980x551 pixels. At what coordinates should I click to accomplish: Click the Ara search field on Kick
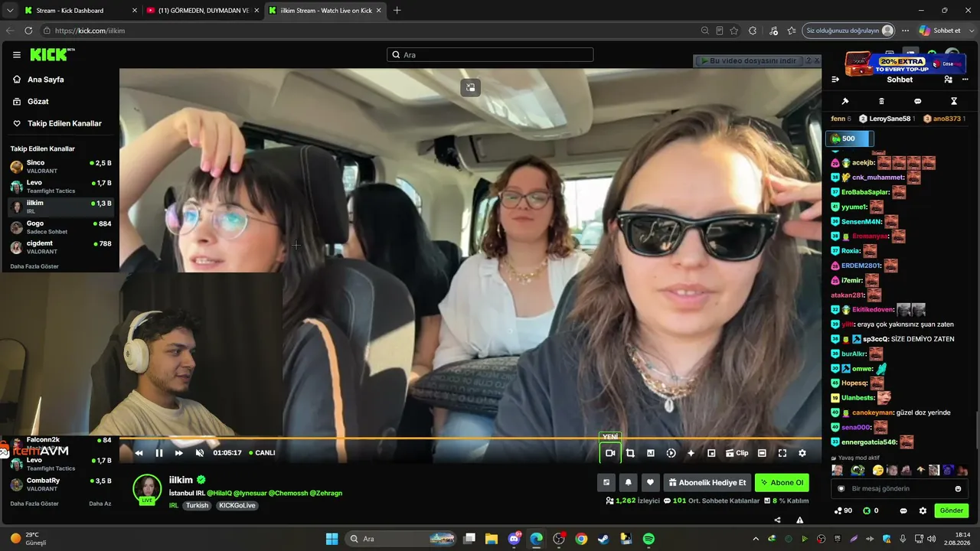(x=490, y=55)
